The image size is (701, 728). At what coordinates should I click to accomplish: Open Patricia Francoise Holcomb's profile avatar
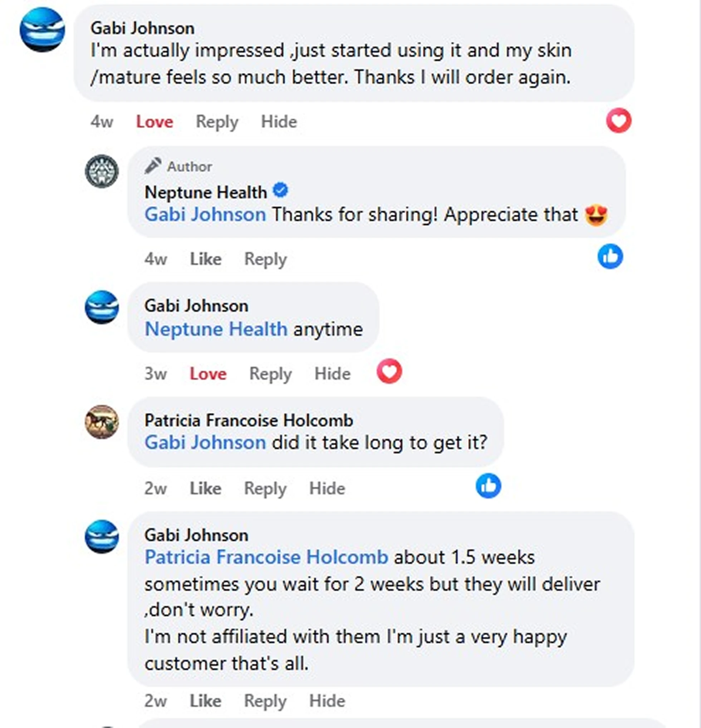point(102,422)
